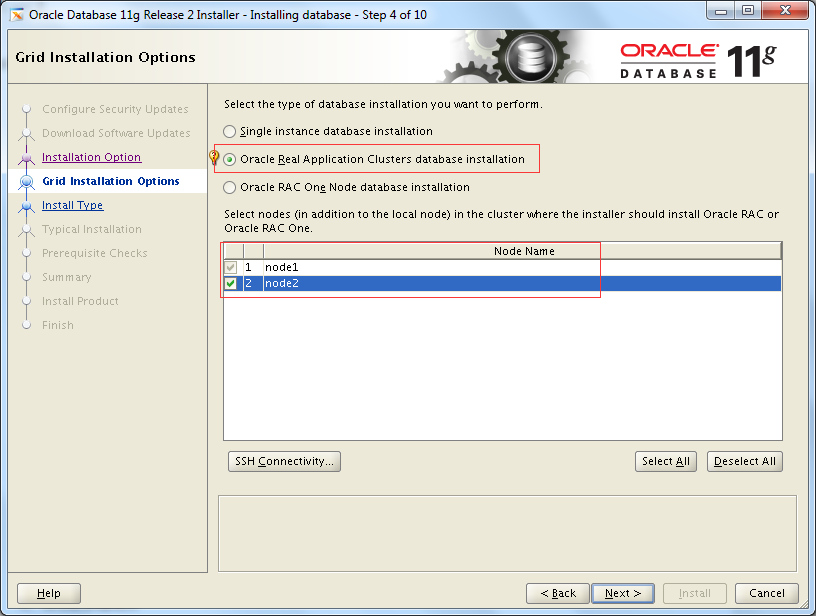The image size is (816, 616).
Task: Click the Finish step
Action: [x=58, y=325]
